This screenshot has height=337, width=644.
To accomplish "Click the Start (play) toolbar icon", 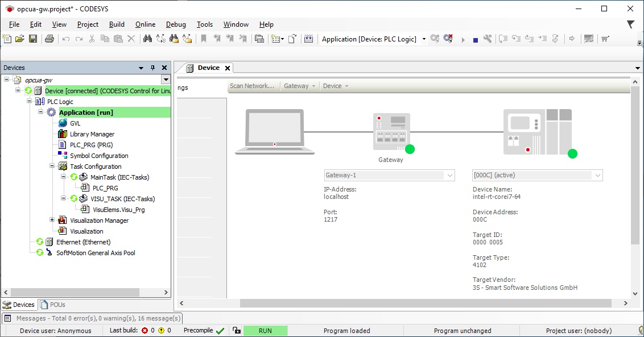I will [x=463, y=39].
